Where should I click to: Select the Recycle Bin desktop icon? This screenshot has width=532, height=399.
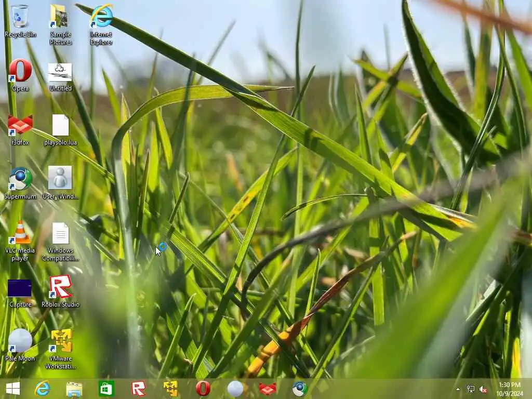(x=20, y=21)
